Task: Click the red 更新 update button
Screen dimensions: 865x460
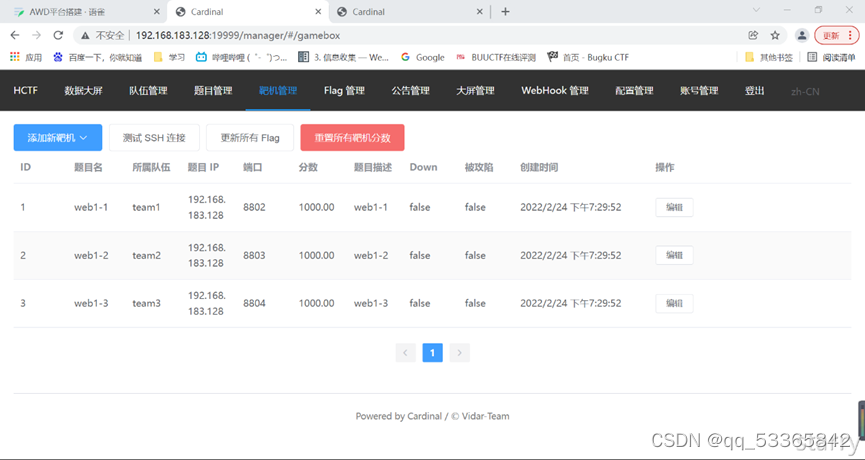Action: pos(837,35)
